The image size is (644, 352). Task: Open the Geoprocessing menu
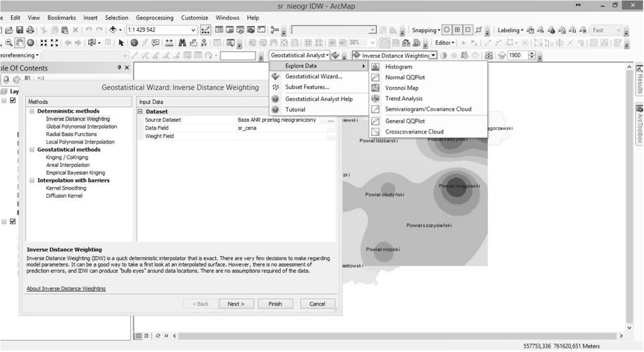coord(154,18)
